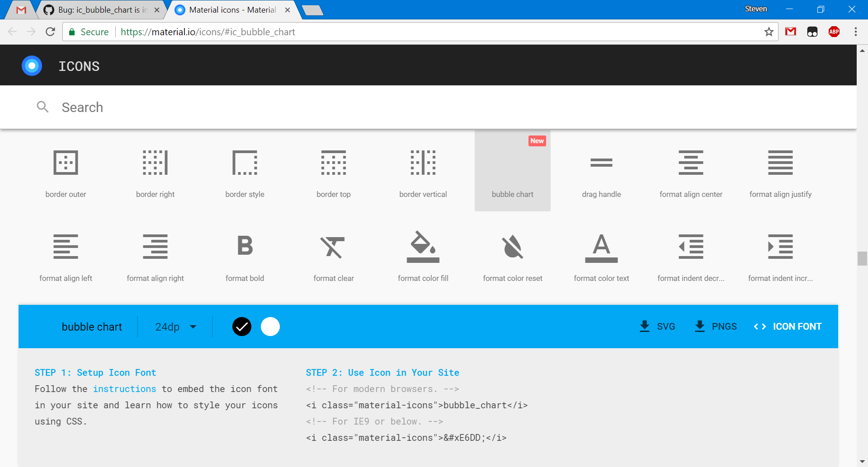Click the 'STEP 2: Use Icon in Your Site' heading
Image resolution: width=868 pixels, height=467 pixels.
[x=382, y=373]
